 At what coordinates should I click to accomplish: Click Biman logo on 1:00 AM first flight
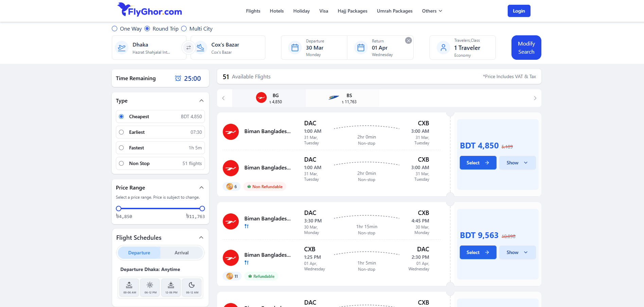[x=231, y=132]
